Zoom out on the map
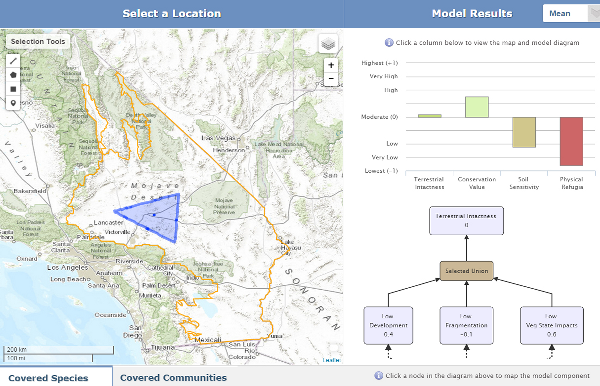The height and width of the screenshot is (386, 600). pos(331,79)
